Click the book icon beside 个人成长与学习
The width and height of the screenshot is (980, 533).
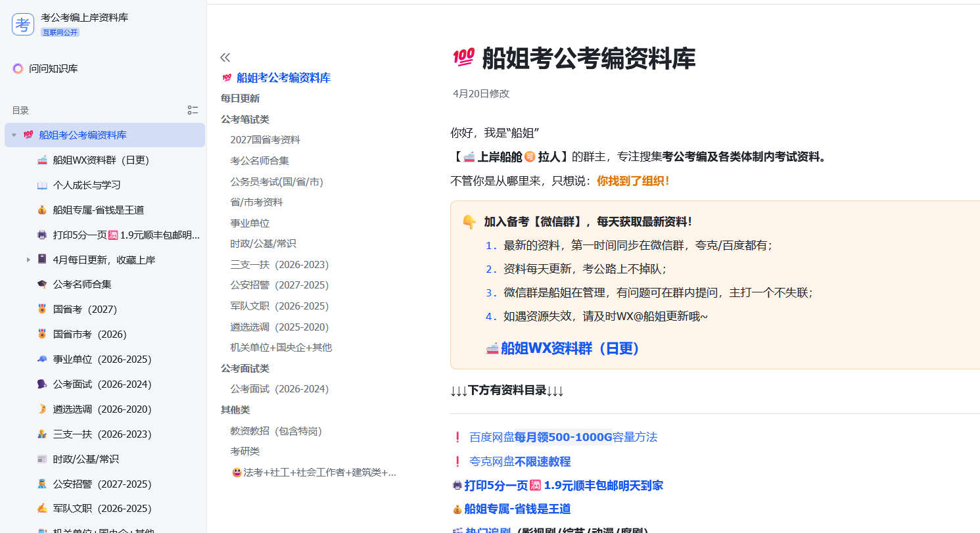coord(42,185)
